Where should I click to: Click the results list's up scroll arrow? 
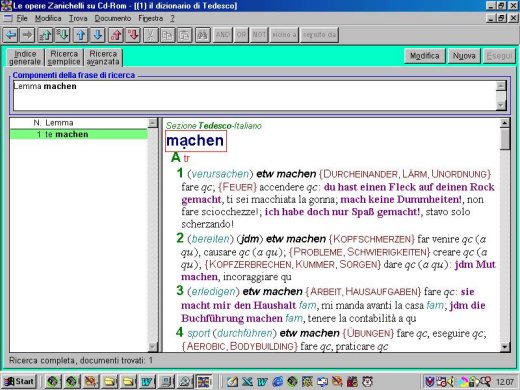coord(152,123)
